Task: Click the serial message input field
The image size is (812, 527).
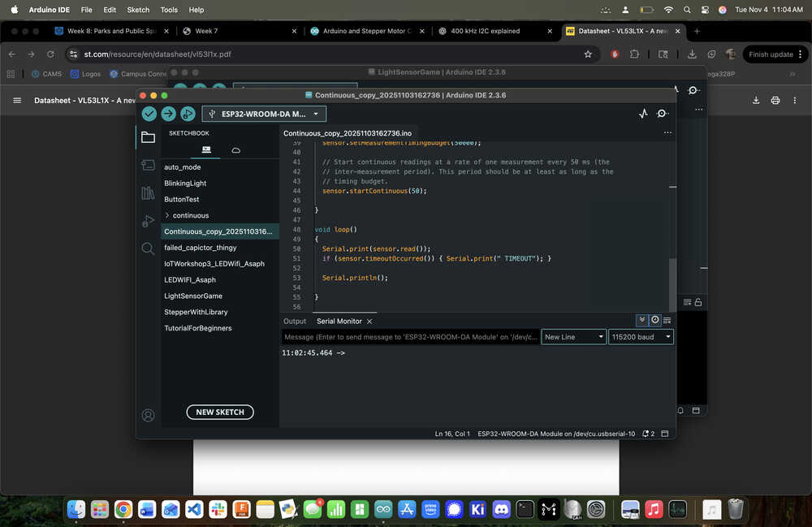Action: point(409,337)
